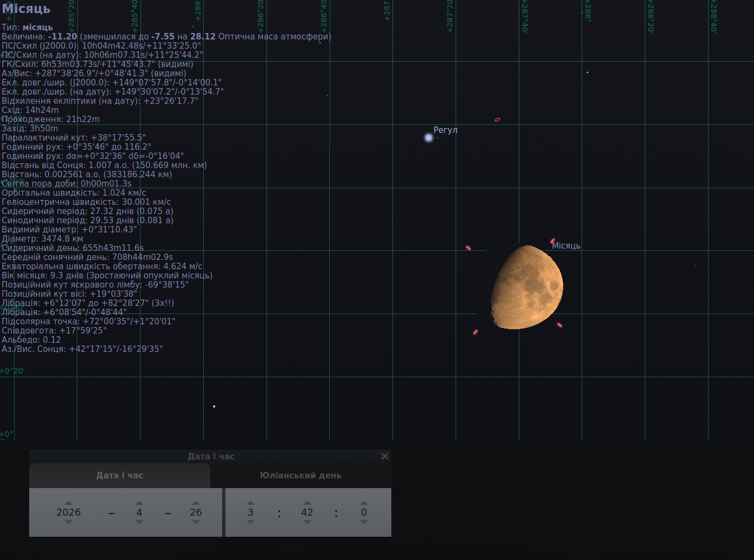Image resolution: width=754 pixels, height=560 pixels.
Task: Click the Регул star label
Action: coord(445,130)
